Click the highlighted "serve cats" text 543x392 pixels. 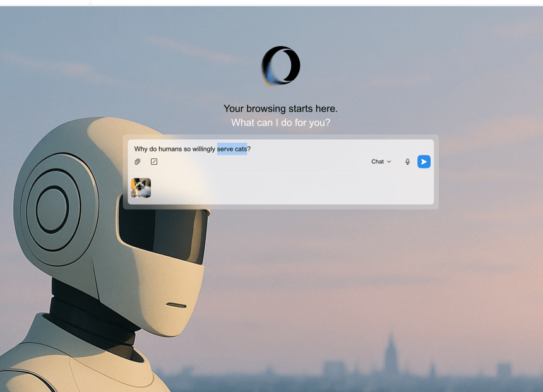coord(232,149)
